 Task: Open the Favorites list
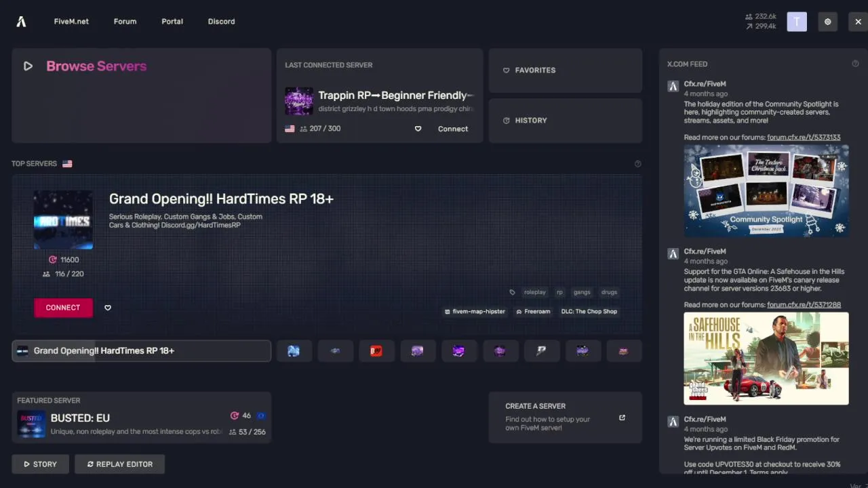coord(566,70)
